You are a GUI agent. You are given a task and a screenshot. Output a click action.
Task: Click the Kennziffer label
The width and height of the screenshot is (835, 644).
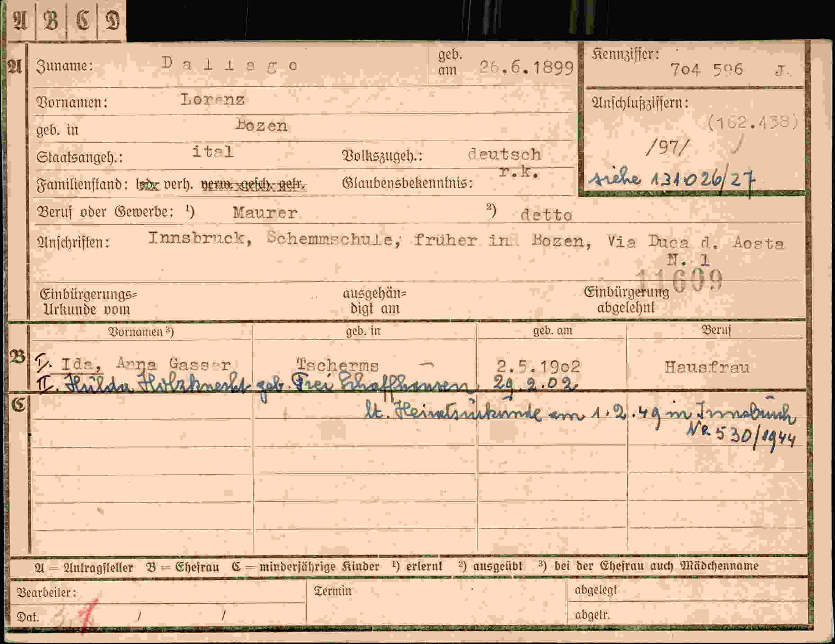click(x=626, y=55)
